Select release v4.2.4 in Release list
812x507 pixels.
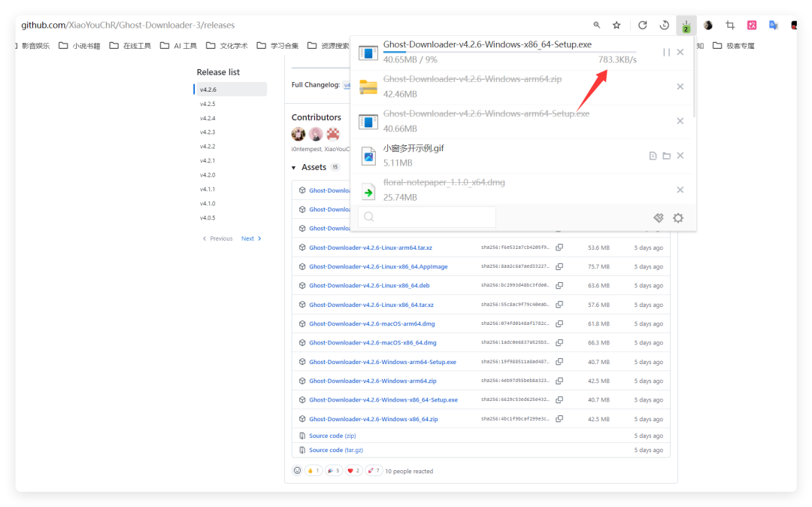208,118
